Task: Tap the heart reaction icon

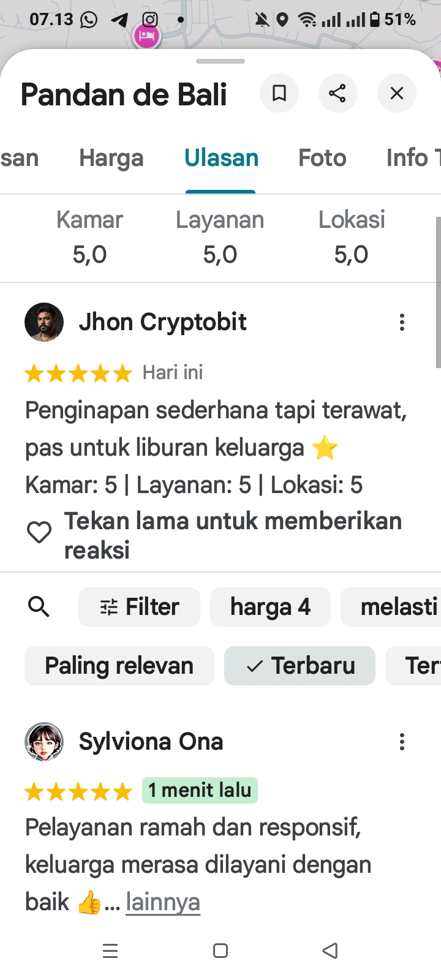Action: point(39,532)
